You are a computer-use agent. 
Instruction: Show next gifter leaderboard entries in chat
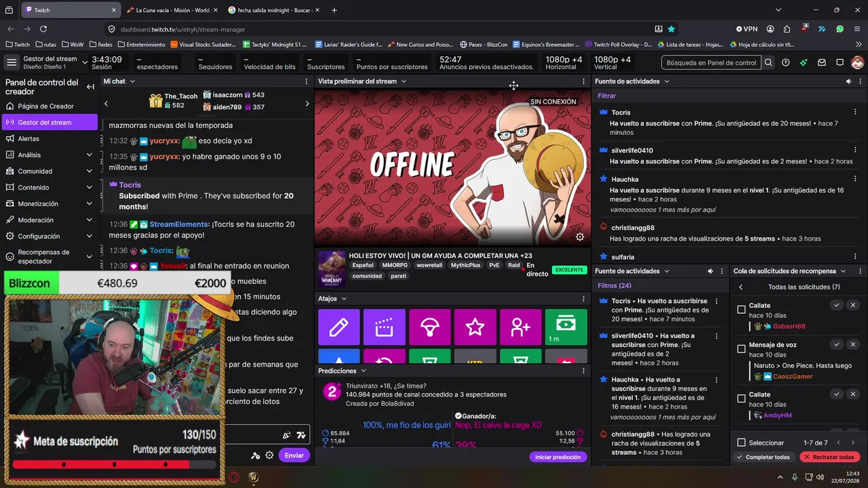tap(307, 104)
